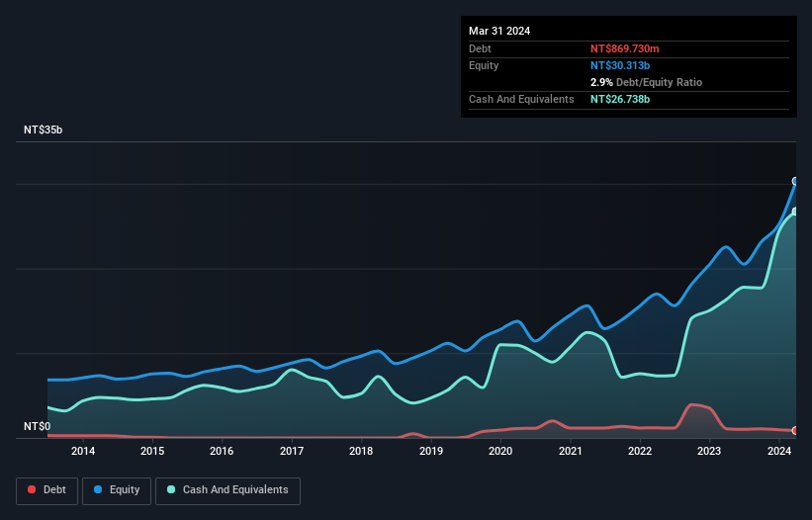Select the 2017 x-axis label
Screen dimensions: 812x520
(292, 451)
